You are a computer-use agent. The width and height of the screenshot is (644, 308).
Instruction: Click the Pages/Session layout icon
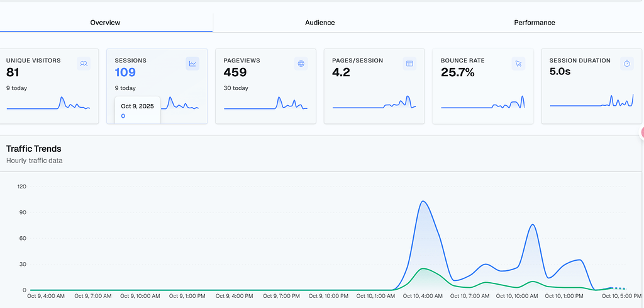point(409,64)
